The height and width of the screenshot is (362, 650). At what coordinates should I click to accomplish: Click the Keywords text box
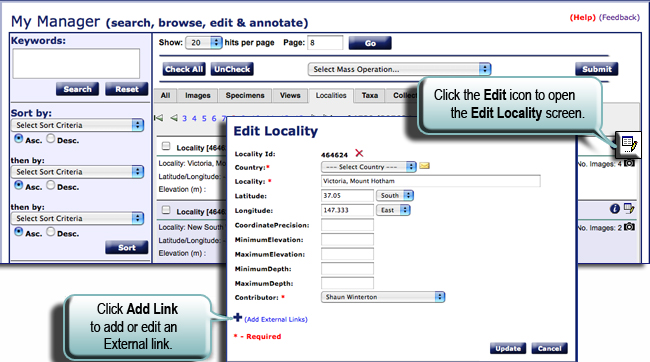[76, 63]
